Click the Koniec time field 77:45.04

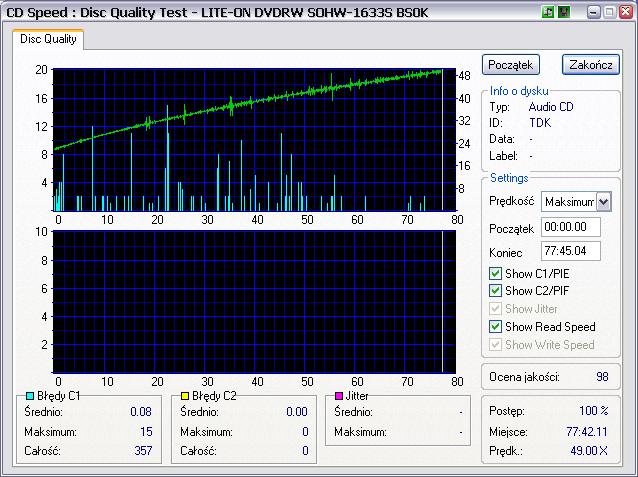pos(570,251)
